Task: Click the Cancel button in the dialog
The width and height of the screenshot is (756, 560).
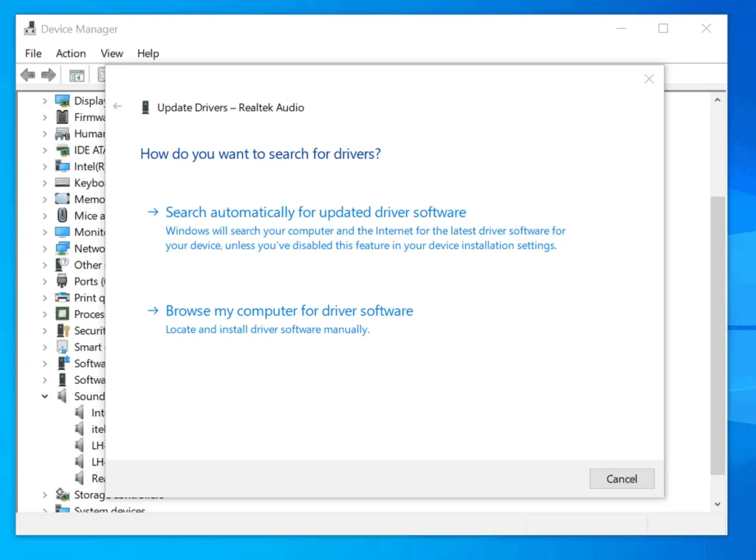Action: pos(621,478)
